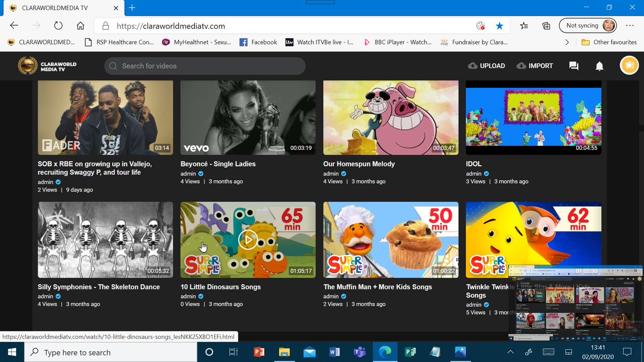Reload the page with refresh icon
The height and width of the screenshot is (362, 644).
58,26
